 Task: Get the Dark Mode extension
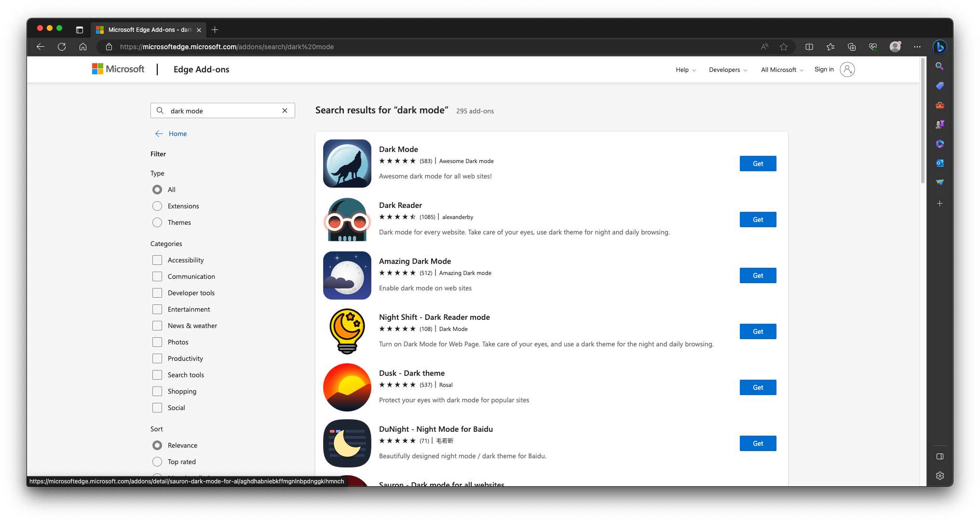pyautogui.click(x=758, y=164)
